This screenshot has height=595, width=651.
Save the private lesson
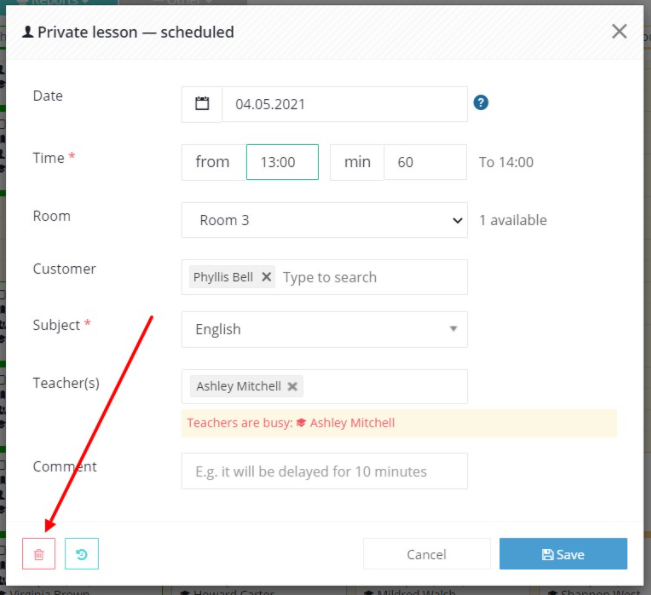(x=563, y=554)
